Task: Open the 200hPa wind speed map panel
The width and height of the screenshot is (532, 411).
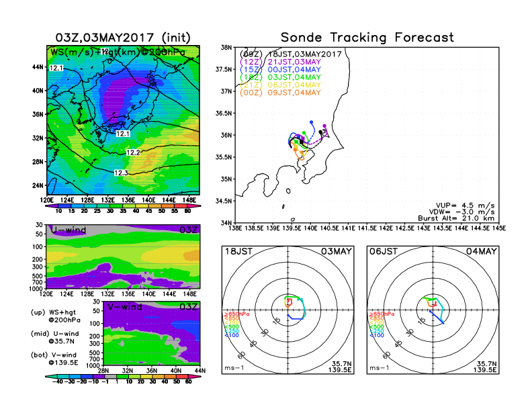Action: click(x=123, y=120)
